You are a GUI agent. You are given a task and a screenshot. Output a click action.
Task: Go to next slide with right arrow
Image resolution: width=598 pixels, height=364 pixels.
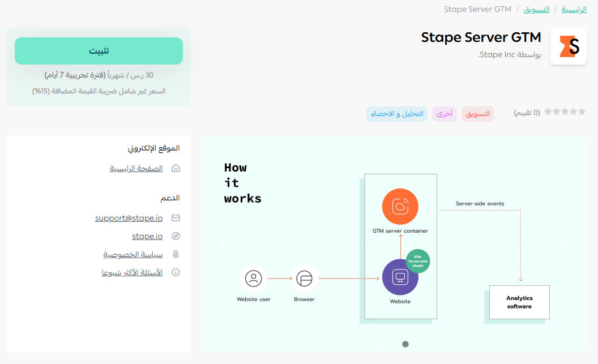565,244
